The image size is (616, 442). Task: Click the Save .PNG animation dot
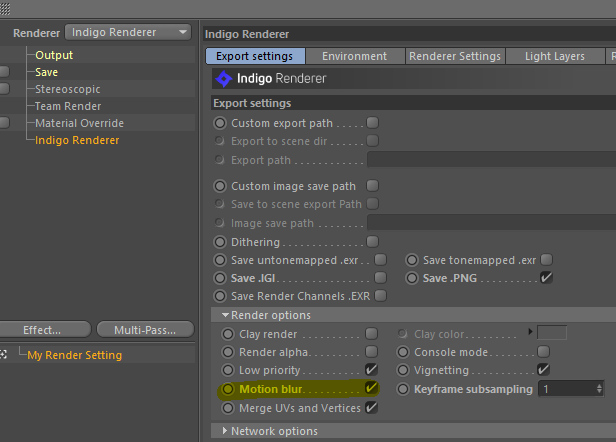(412, 278)
